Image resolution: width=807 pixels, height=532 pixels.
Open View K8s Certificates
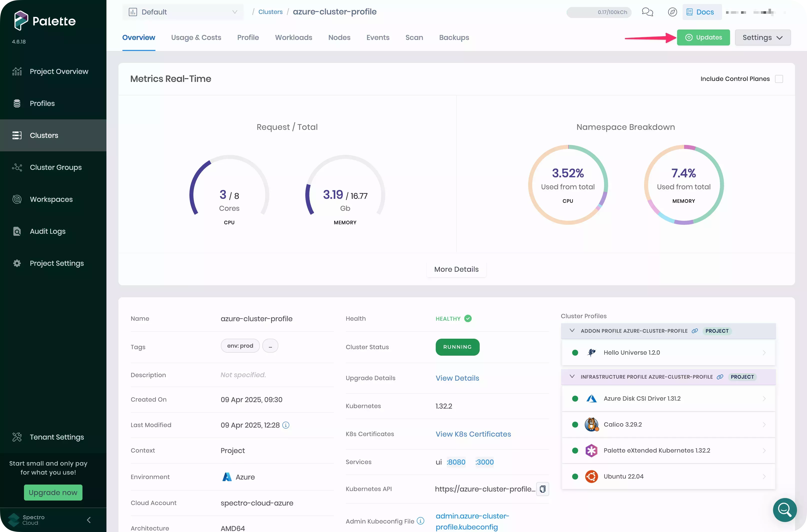click(x=473, y=434)
